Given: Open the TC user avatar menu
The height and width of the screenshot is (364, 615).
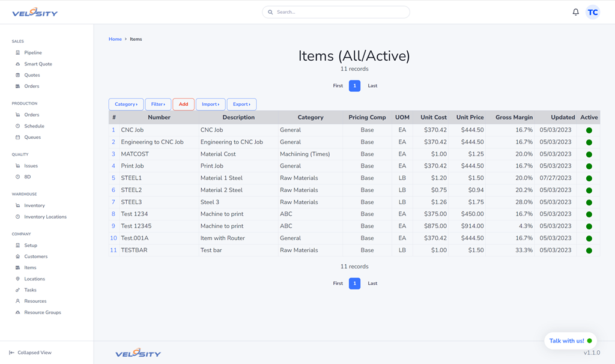Looking at the screenshot, I should pos(593,12).
